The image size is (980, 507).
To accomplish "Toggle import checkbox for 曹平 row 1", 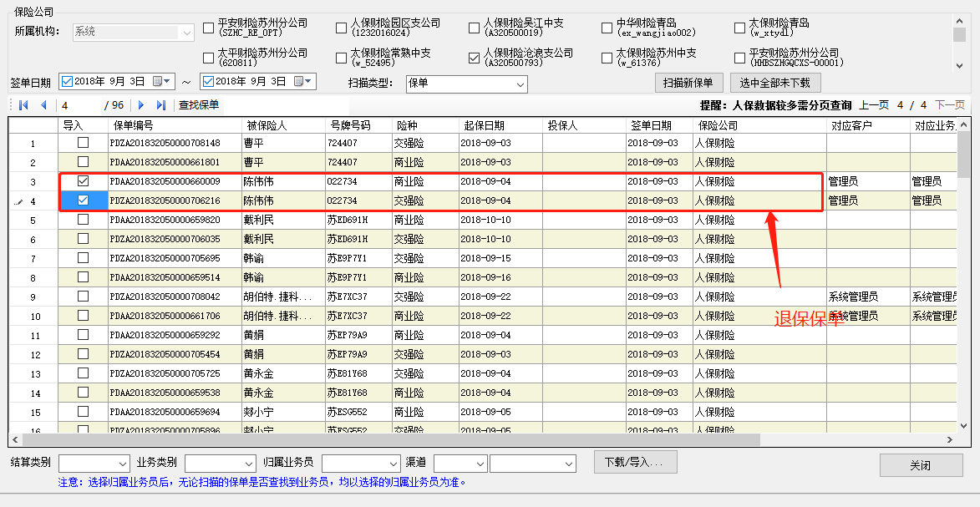I will click(83, 143).
